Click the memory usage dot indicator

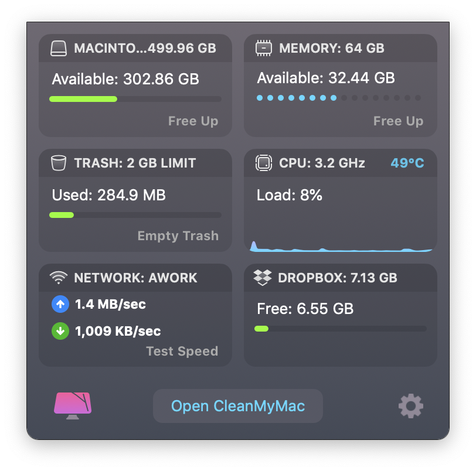tap(339, 98)
